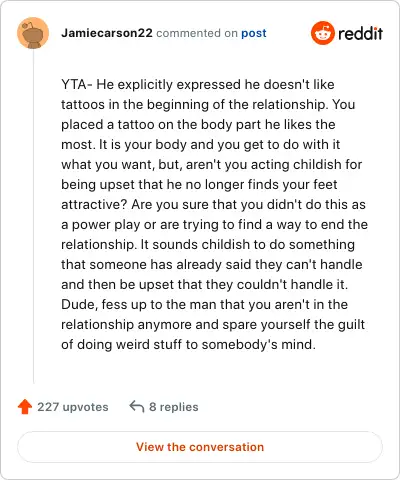Click the "commented on" text

197,33
